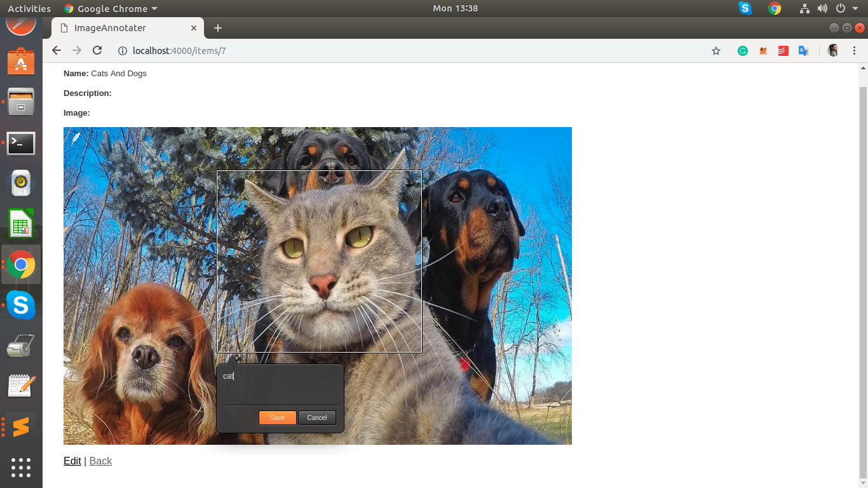The height and width of the screenshot is (488, 868).
Task: Click the browser forward arrow
Action: 77,51
